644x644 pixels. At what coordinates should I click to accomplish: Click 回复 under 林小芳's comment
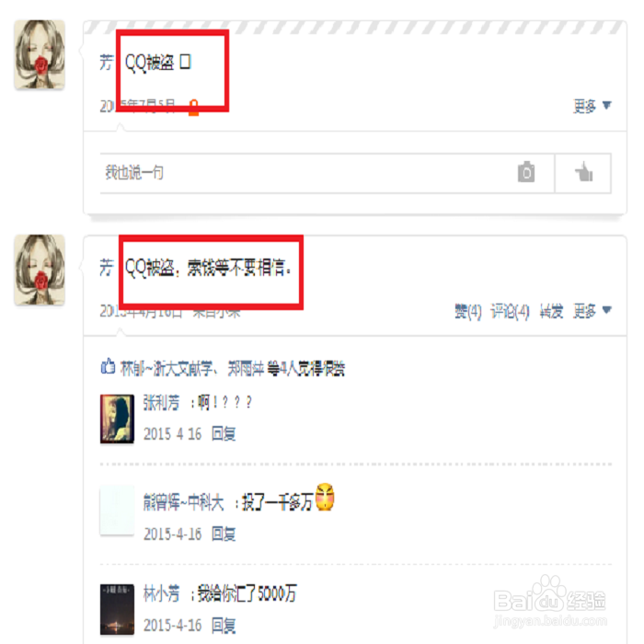[224, 626]
